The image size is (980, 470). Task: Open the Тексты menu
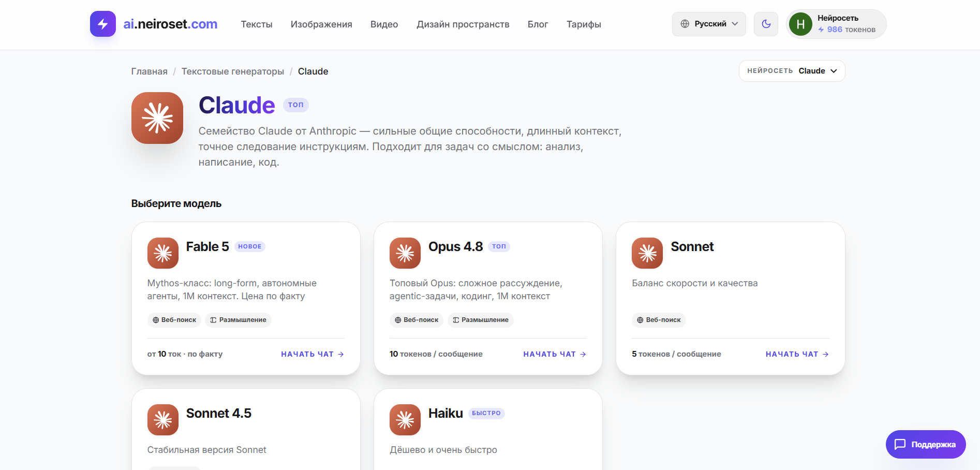(x=257, y=24)
